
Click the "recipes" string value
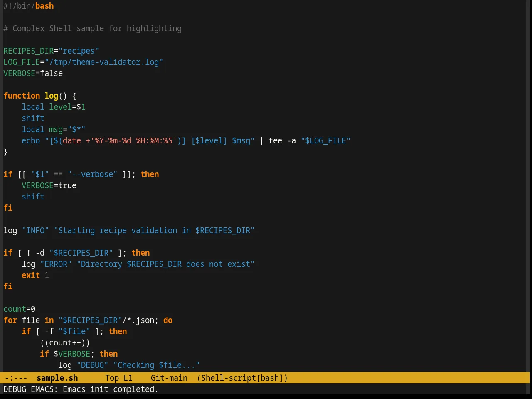(x=79, y=51)
